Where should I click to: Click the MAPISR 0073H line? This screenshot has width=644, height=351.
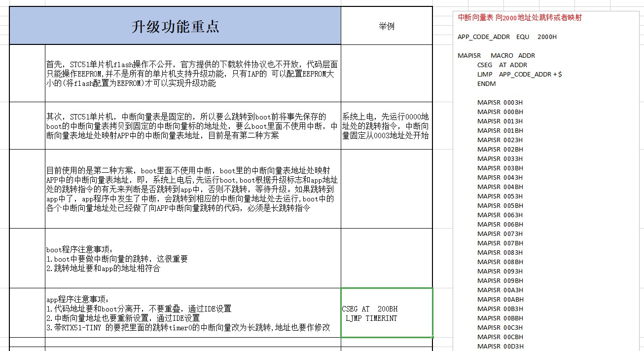point(500,234)
